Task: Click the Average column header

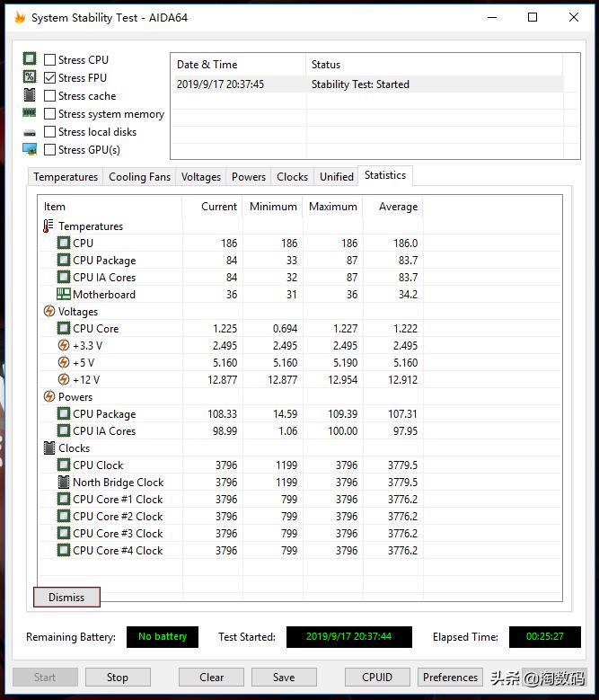Action: (x=398, y=207)
